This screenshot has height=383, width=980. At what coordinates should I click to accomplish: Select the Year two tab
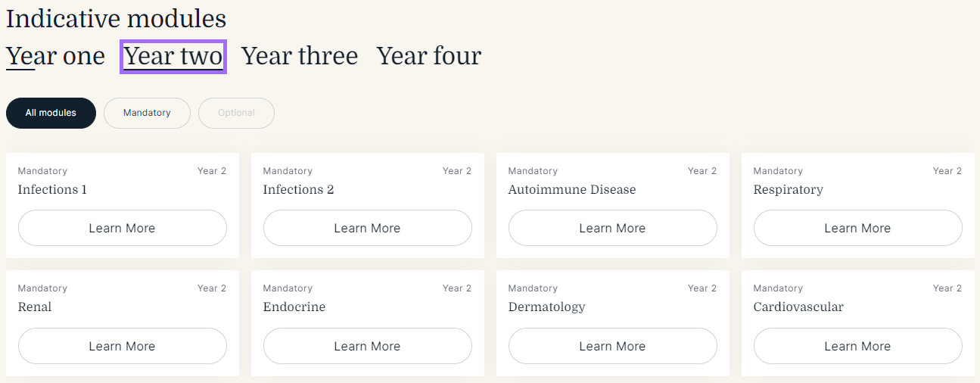(x=173, y=56)
